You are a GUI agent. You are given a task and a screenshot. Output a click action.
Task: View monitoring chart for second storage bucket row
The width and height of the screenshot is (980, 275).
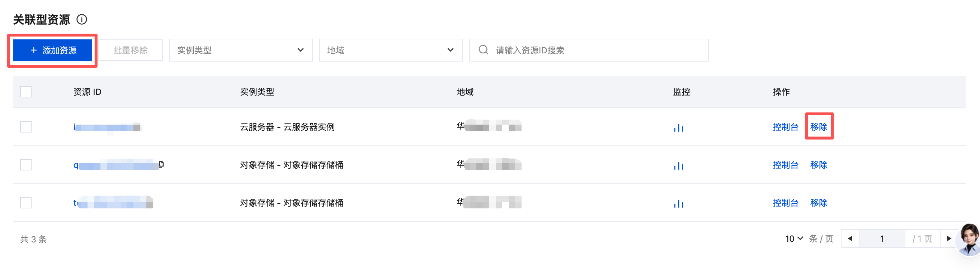coord(678,165)
